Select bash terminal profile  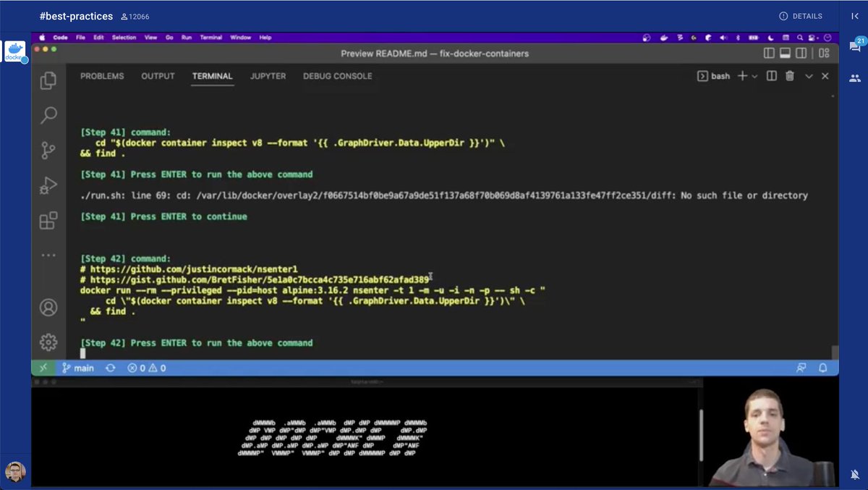click(x=713, y=76)
